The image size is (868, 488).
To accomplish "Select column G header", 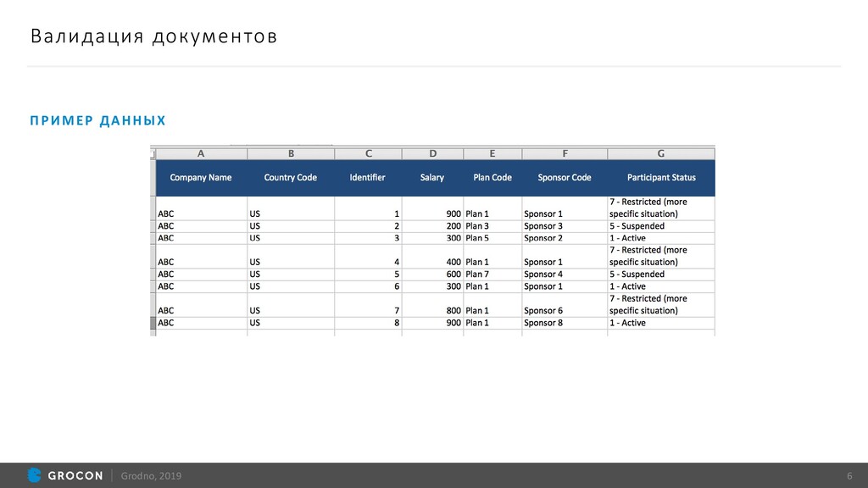I will click(661, 154).
